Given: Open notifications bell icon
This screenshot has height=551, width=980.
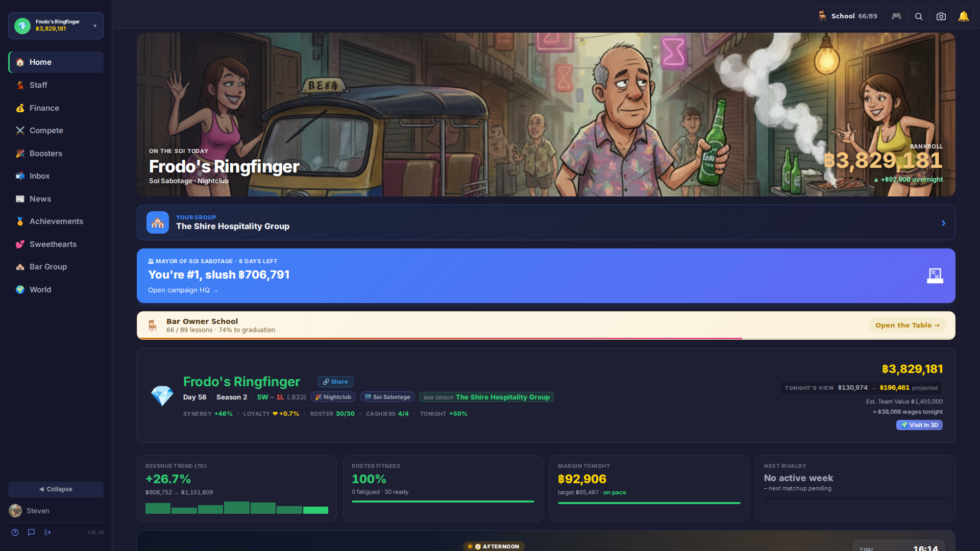Looking at the screenshot, I should click(x=964, y=16).
